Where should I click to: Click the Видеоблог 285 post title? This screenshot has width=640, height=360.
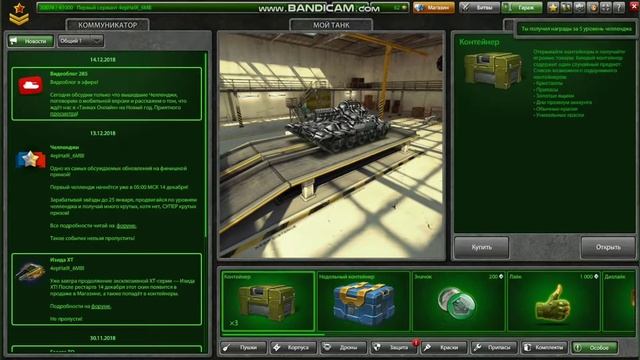pos(69,74)
